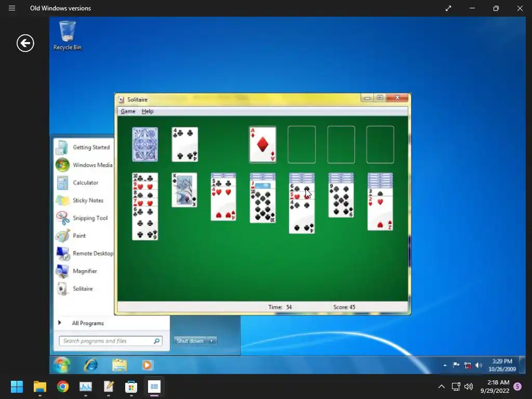Click the Ace of diamonds foundation card
Viewport: 532px width, 399px height.
(262, 144)
